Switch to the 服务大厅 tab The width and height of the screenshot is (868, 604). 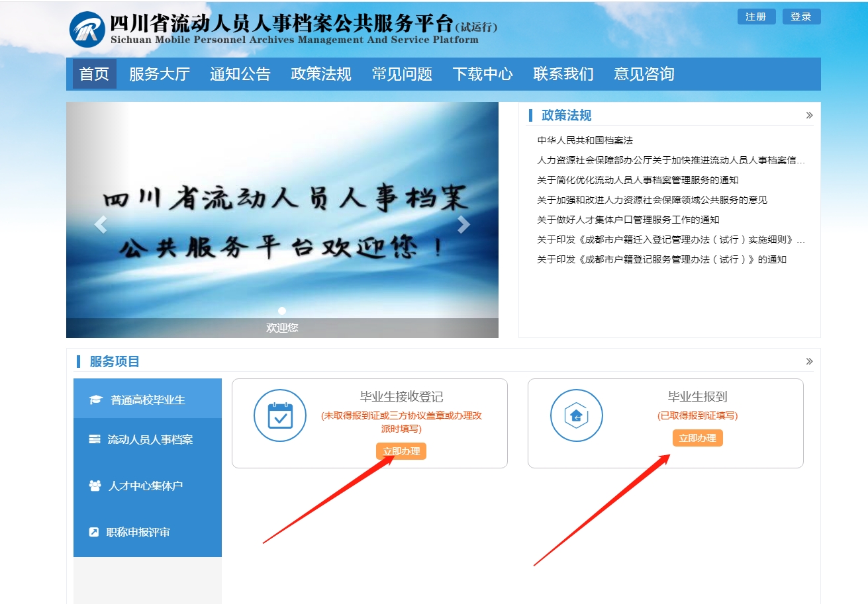pyautogui.click(x=160, y=74)
